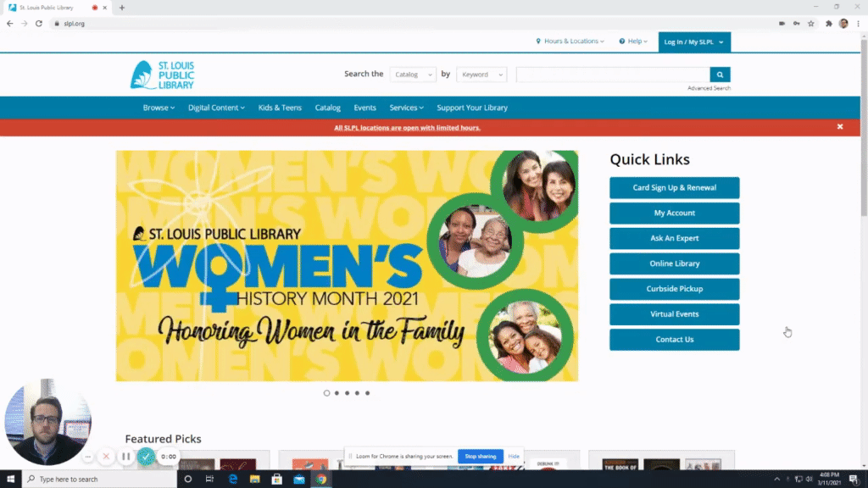Open Task View on the taskbar
Viewport: 868px width, 488px height.
tap(210, 480)
